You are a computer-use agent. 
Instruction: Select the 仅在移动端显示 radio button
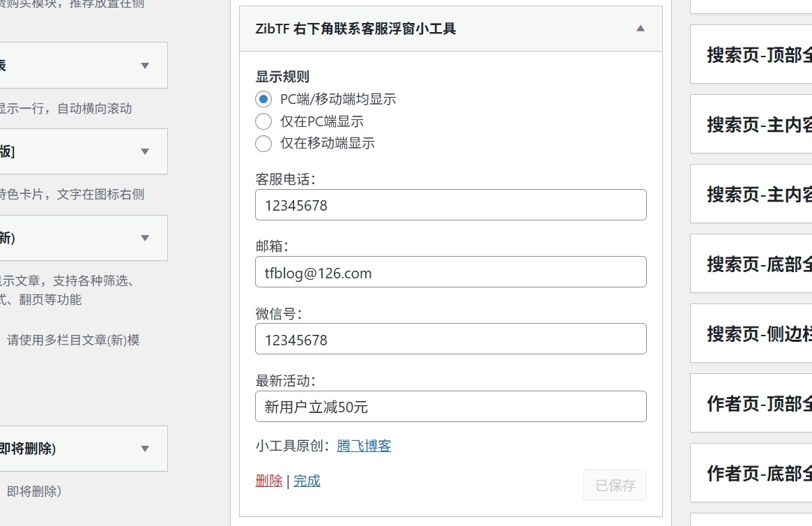point(263,143)
